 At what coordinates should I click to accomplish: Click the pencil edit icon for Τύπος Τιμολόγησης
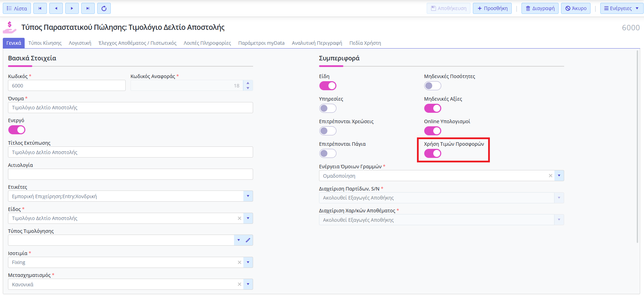point(248,240)
